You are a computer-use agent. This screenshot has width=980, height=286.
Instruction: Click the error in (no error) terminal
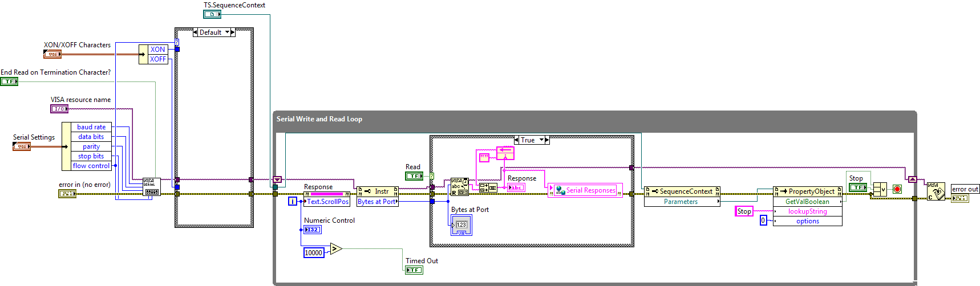tap(67, 194)
